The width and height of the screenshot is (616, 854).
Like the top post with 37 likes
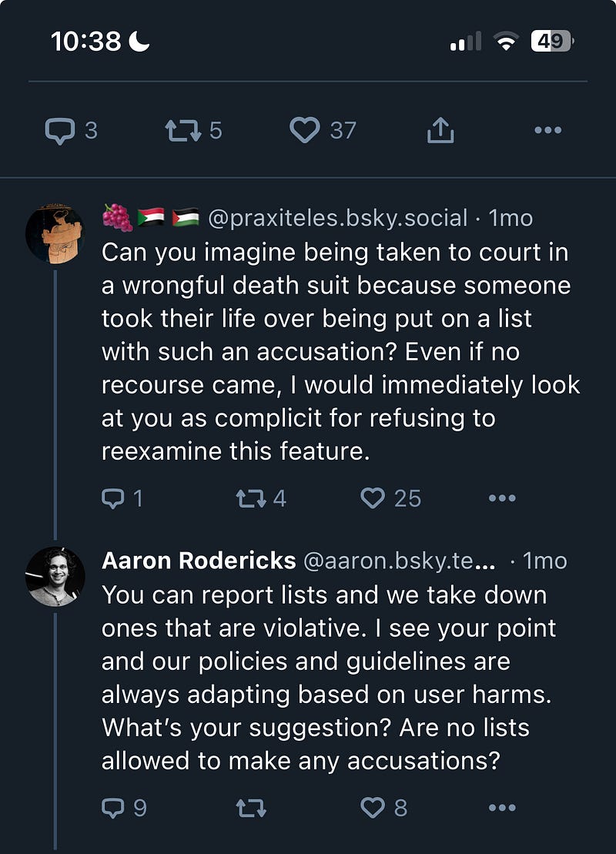[304, 131]
